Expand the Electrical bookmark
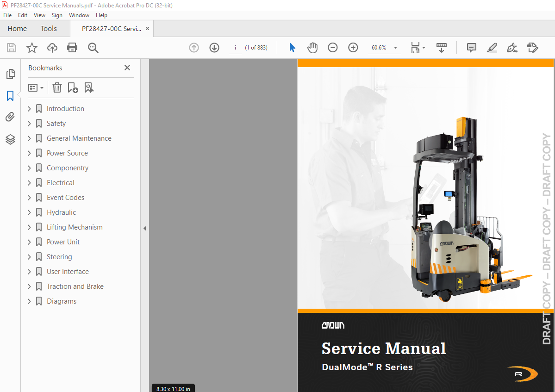Viewport: 555px width, 392px height. click(29, 183)
